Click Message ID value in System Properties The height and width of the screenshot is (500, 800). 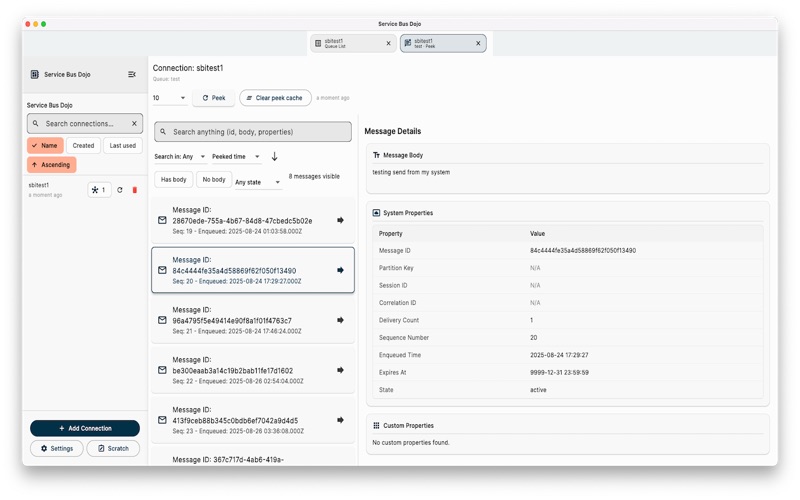583,251
